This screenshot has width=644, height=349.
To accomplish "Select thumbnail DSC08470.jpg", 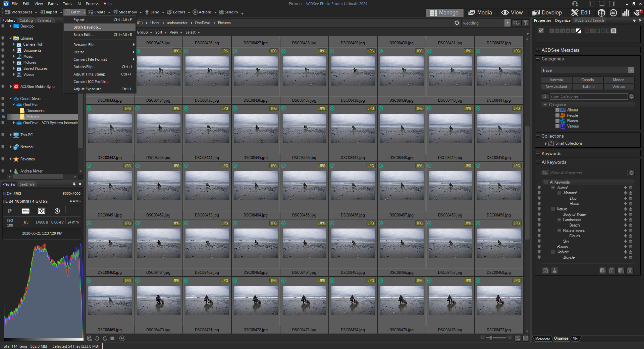I will tap(158, 300).
